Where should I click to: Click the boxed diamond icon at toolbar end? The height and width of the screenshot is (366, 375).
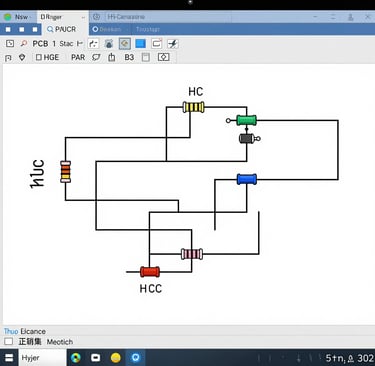pos(163,57)
